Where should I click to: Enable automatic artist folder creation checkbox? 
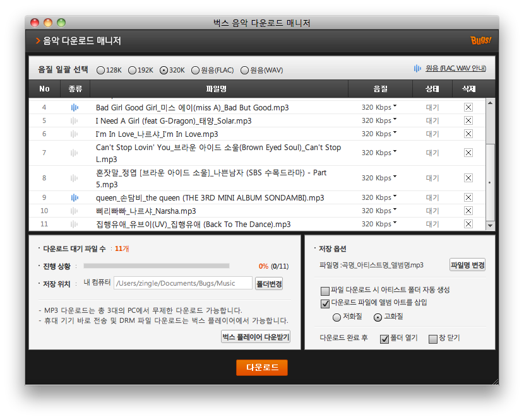point(325,291)
